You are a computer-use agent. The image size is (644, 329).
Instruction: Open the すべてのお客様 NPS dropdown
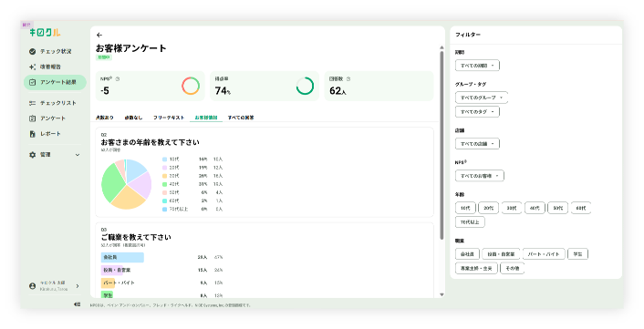(479, 176)
